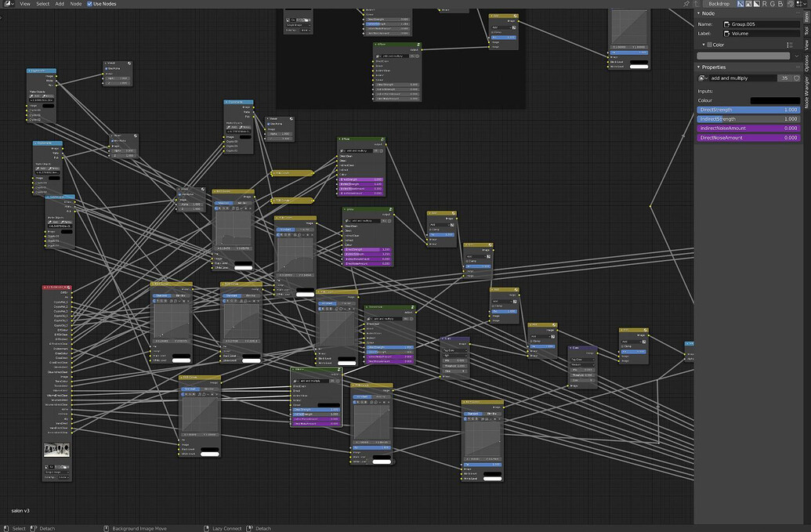The height and width of the screenshot is (532, 811).
Task: Open the Add menu
Action: [x=60, y=4]
